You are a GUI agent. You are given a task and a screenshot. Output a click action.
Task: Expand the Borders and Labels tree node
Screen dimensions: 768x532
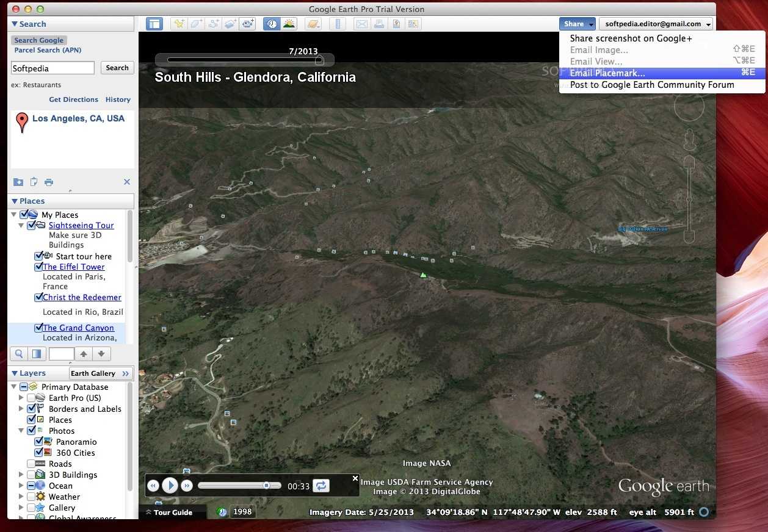(x=21, y=409)
